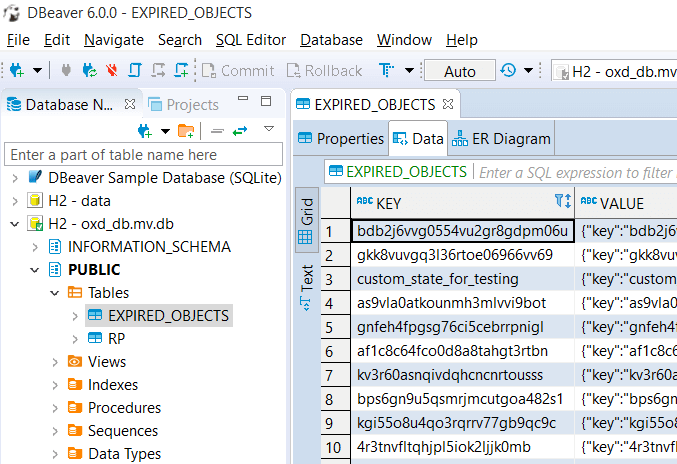Toggle Link with Editor arrows icon
Image resolution: width=677 pixels, height=464 pixels.
240,130
